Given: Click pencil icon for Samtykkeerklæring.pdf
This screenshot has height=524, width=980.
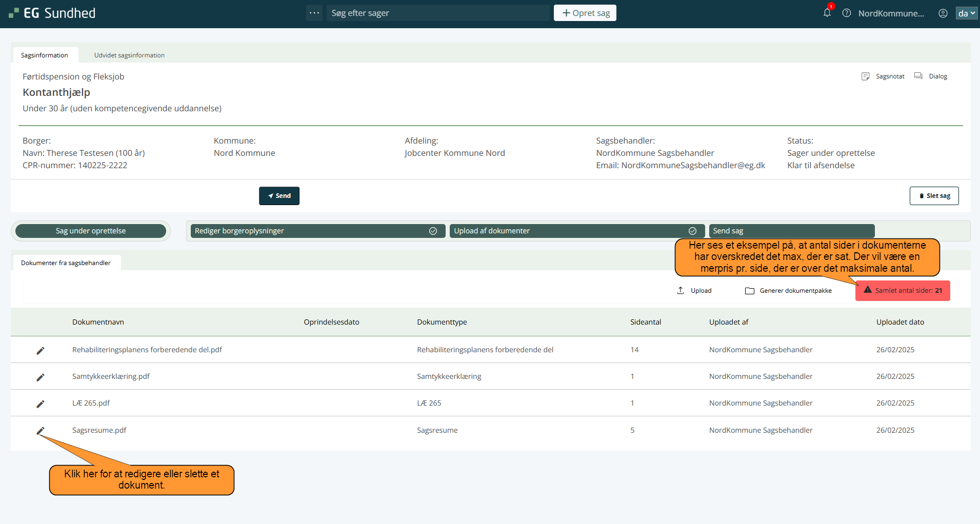Looking at the screenshot, I should click(41, 377).
